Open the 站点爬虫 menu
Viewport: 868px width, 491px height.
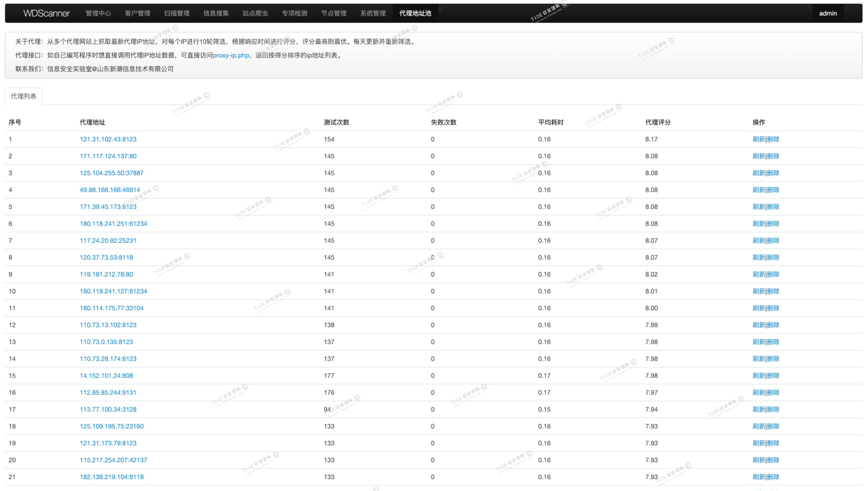[255, 13]
